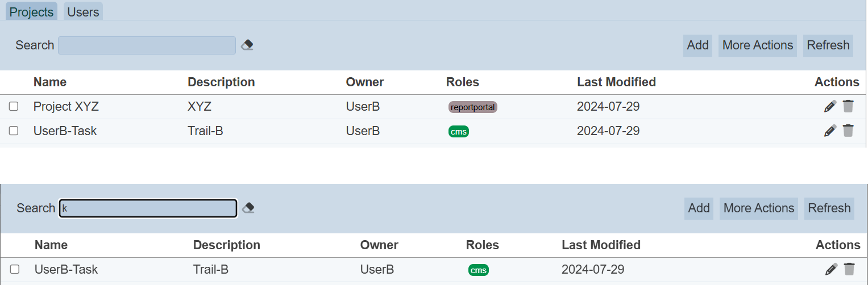Expand More Actions in the filtered search panel
Image resolution: width=868 pixels, height=285 pixels.
758,208
